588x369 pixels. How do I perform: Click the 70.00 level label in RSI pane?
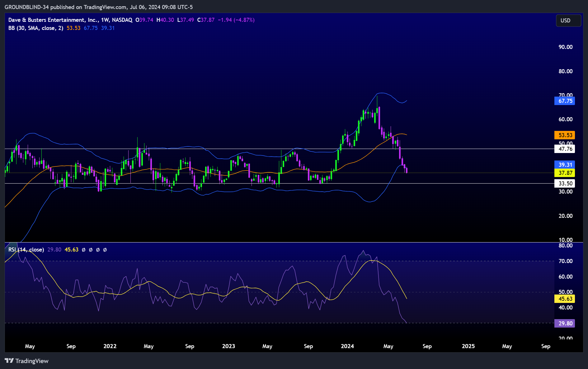pyautogui.click(x=566, y=261)
